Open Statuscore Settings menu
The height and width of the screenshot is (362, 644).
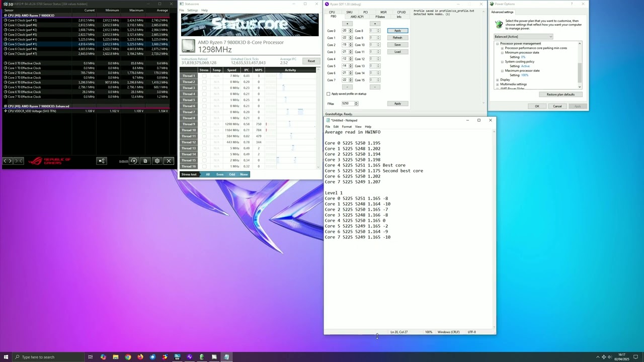192,10
